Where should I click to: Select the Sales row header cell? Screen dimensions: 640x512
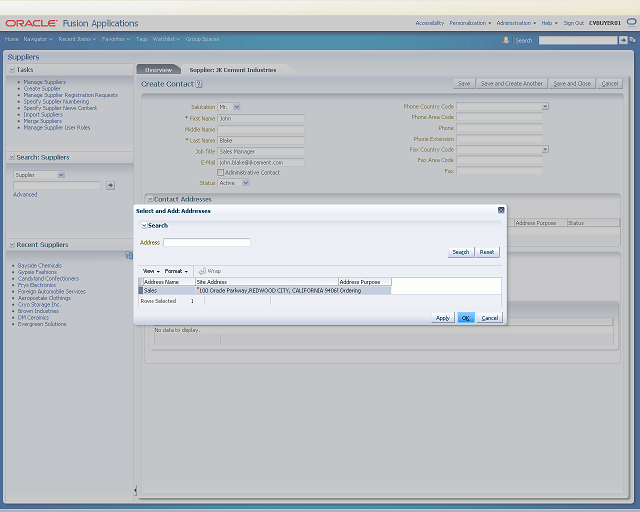pyautogui.click(x=141, y=291)
